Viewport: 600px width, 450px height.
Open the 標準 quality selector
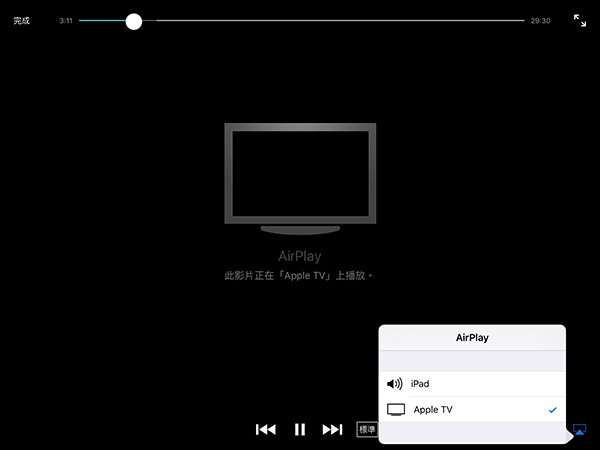[367, 429]
